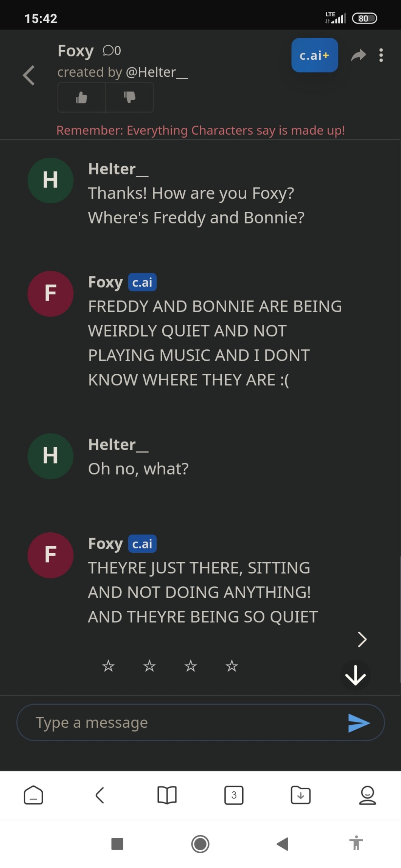Open the browser home icon
This screenshot has width=401, height=868.
click(33, 795)
